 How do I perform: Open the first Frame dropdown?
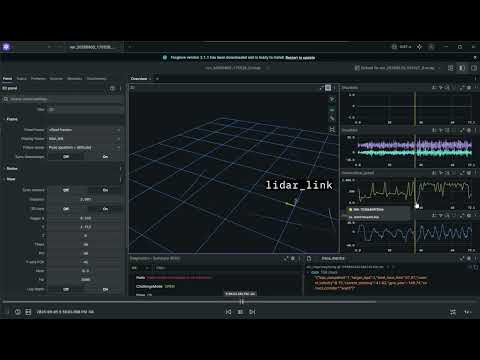click(85, 130)
